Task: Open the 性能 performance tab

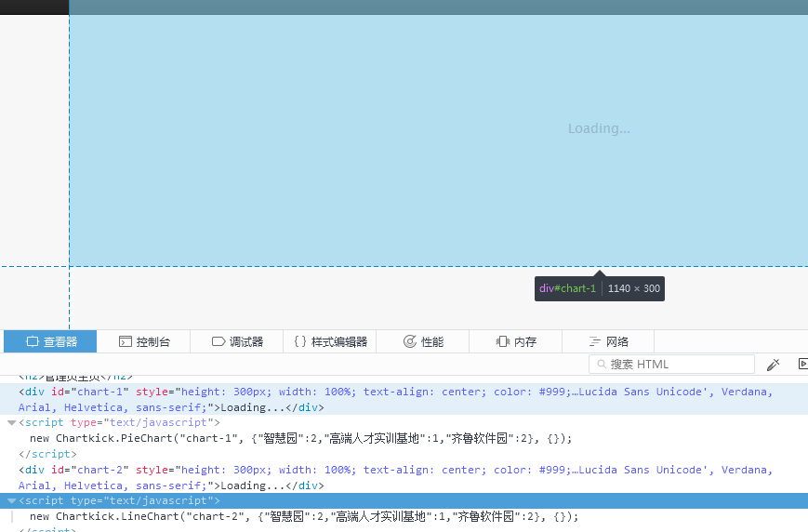Action: click(x=422, y=341)
